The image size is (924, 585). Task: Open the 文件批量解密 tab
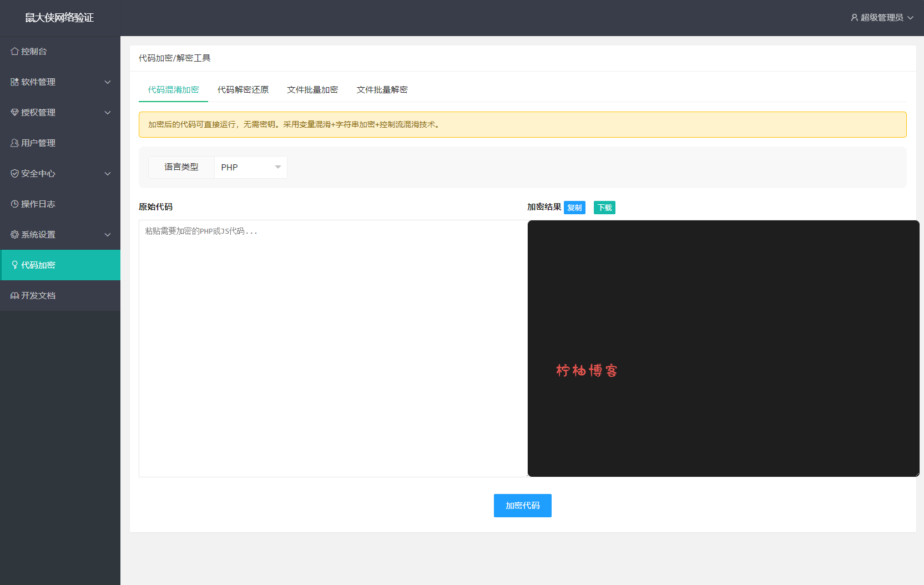tap(382, 90)
